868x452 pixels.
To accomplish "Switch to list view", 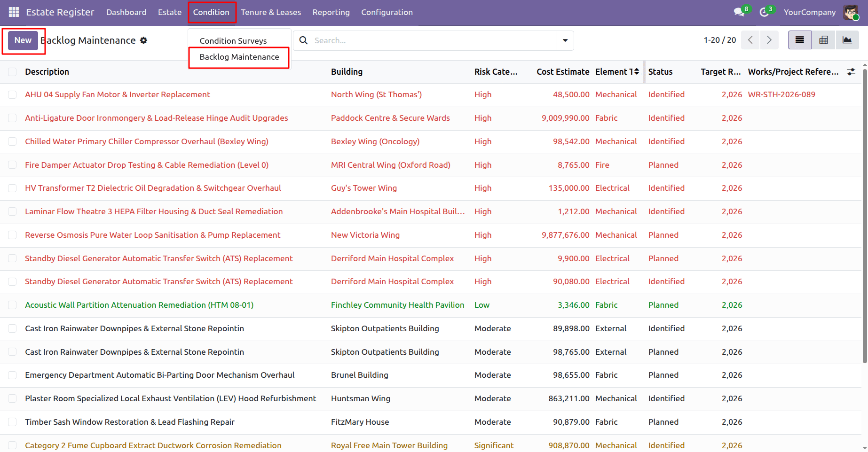I will tap(800, 40).
